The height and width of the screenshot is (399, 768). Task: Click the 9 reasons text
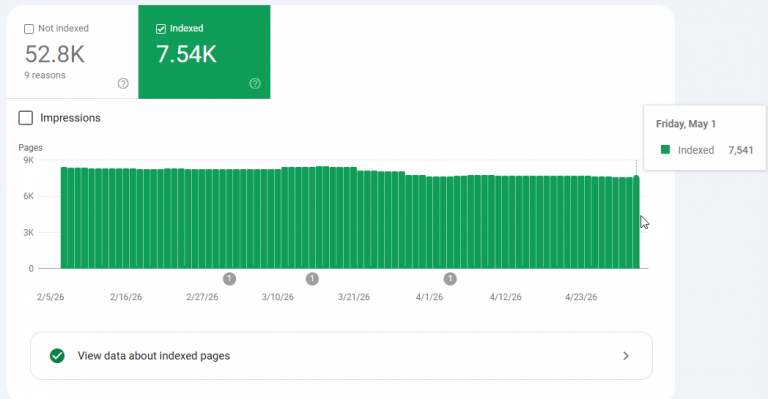click(x=45, y=75)
